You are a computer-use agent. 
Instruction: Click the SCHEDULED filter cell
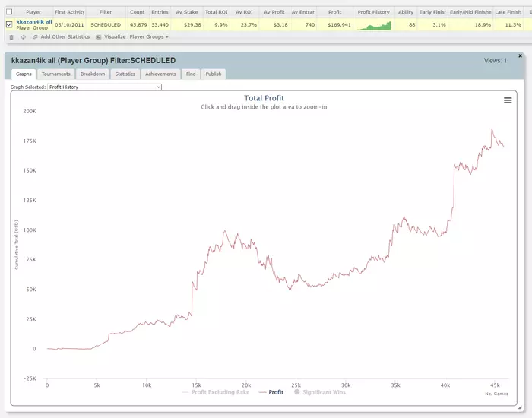[106, 25]
